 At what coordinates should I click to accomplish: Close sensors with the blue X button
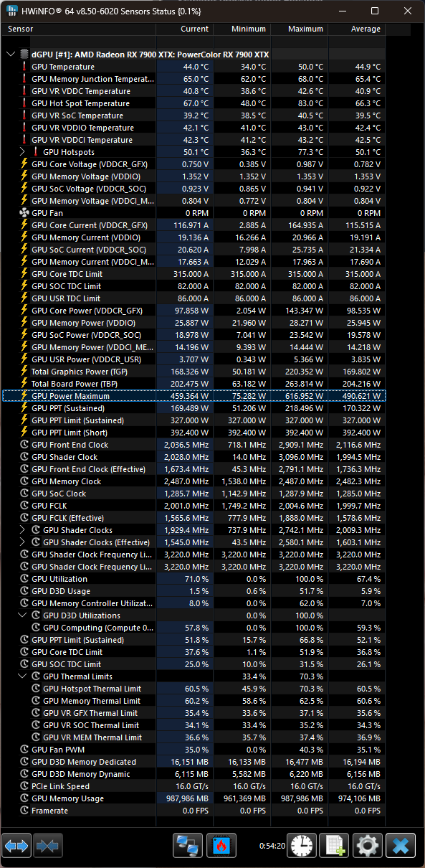coord(401,845)
